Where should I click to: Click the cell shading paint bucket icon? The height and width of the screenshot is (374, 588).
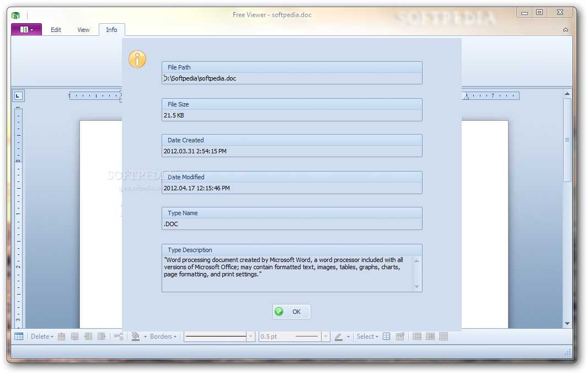pyautogui.click(x=135, y=336)
